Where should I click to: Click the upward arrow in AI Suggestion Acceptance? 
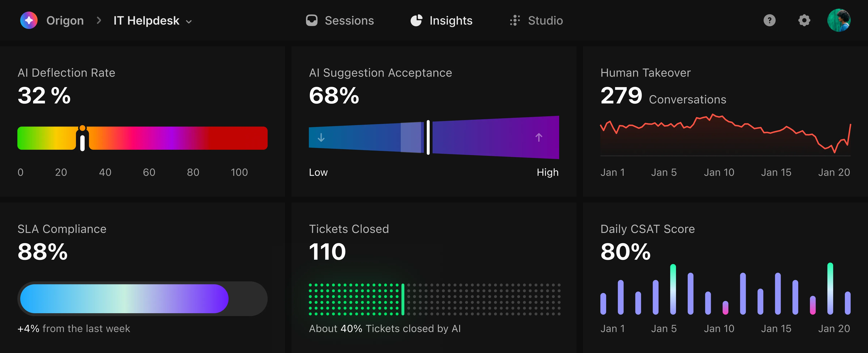tap(539, 137)
